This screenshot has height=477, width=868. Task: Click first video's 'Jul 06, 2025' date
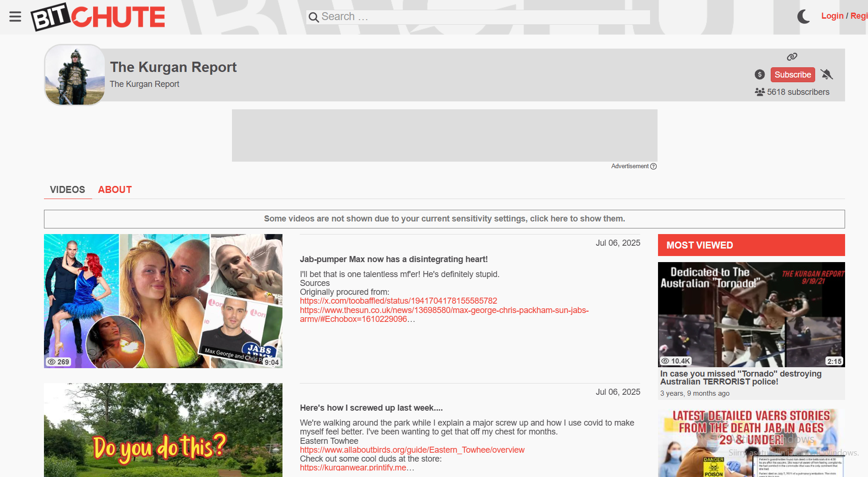click(x=618, y=243)
